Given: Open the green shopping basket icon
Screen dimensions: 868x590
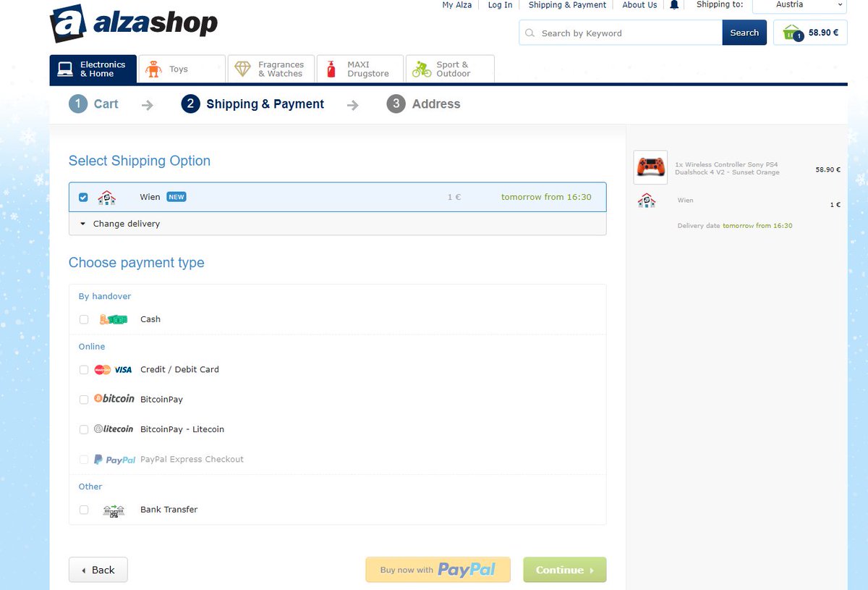Looking at the screenshot, I should click(x=793, y=33).
